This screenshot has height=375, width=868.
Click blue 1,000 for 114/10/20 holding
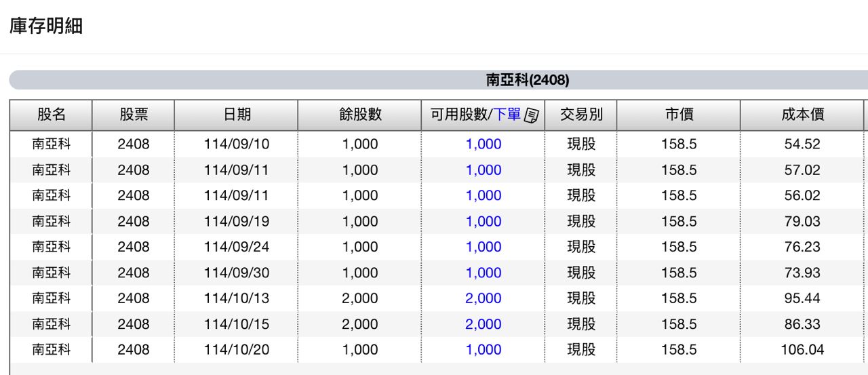[483, 351]
